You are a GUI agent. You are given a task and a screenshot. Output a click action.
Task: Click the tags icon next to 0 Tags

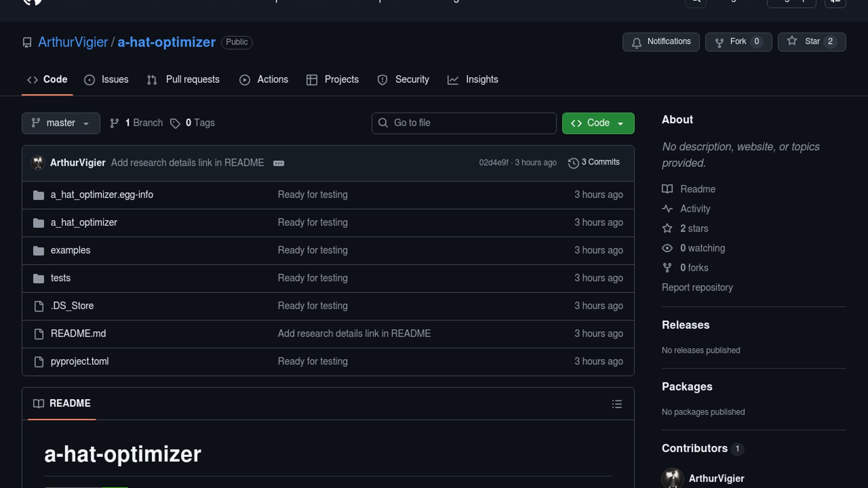point(175,123)
